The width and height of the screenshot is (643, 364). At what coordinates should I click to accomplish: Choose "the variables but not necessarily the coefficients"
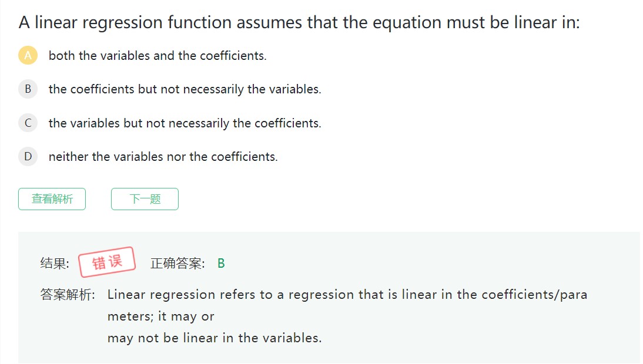pos(185,123)
